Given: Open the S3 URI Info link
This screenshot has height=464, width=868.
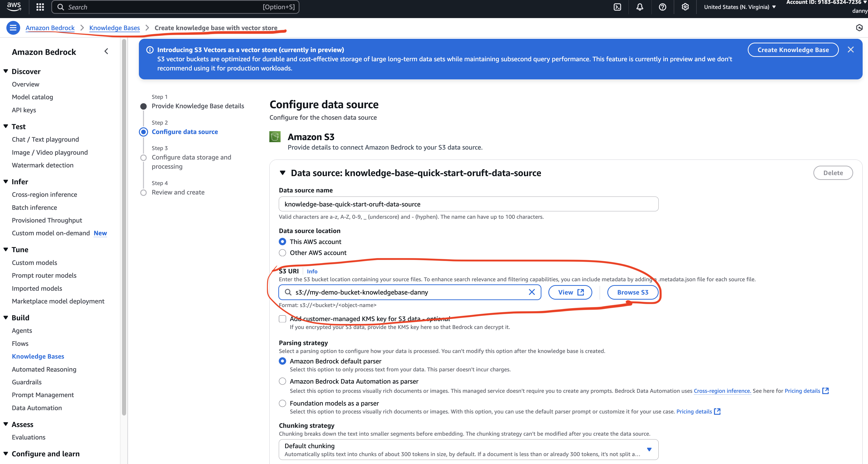Looking at the screenshot, I should click(312, 271).
